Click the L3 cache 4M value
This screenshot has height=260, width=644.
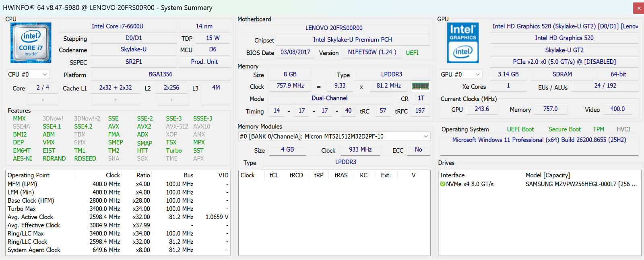coord(216,87)
